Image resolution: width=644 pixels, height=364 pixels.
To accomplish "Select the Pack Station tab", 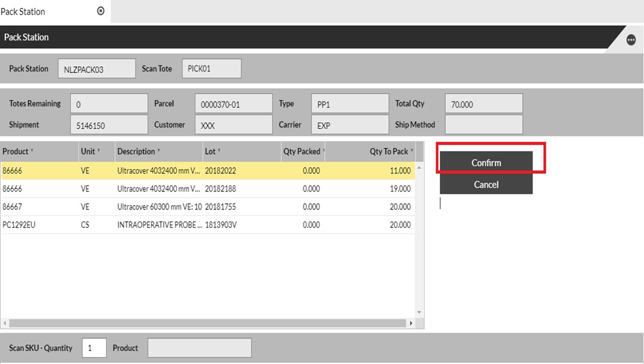I will tap(23, 12).
